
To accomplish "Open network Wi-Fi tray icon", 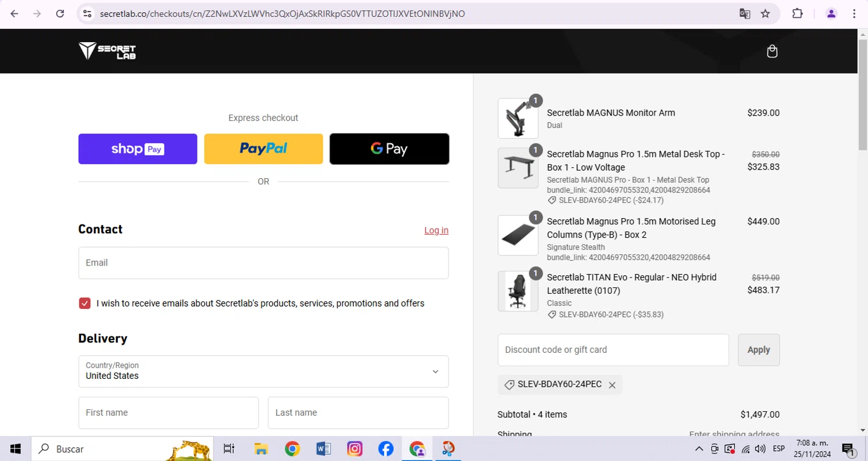I will point(746,449).
